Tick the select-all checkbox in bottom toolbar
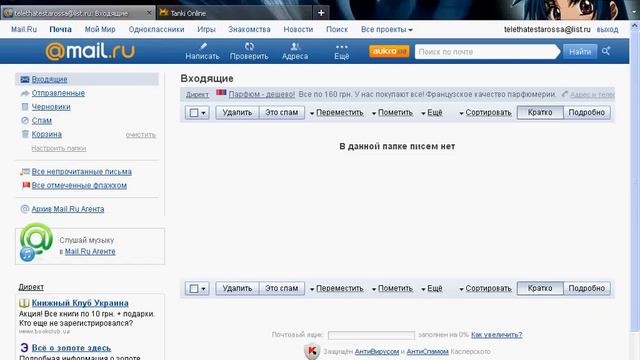The image size is (640, 360). 194,289
